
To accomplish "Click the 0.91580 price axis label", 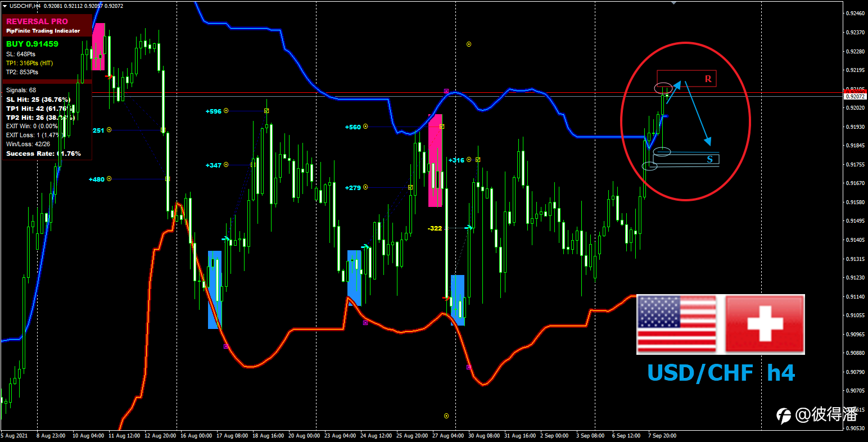I will tap(855, 202).
